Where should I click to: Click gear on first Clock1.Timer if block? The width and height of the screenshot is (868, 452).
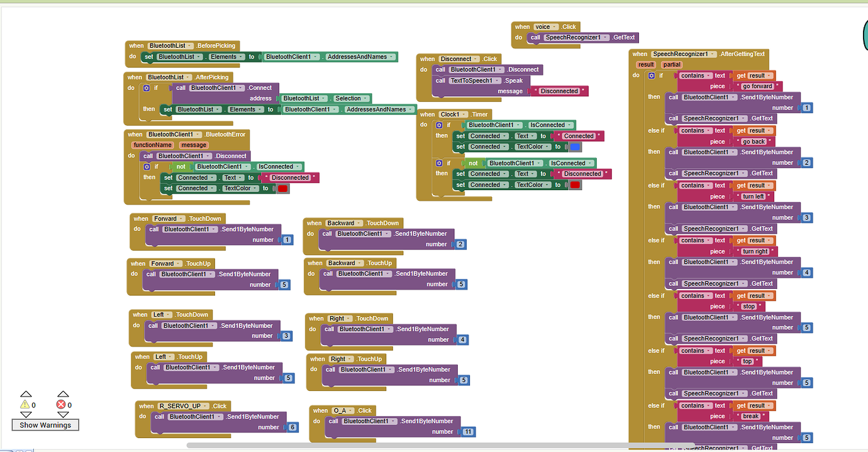(x=439, y=125)
